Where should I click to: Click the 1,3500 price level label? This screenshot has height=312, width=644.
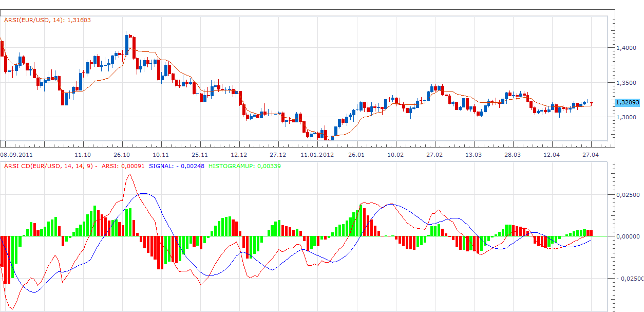coord(626,83)
